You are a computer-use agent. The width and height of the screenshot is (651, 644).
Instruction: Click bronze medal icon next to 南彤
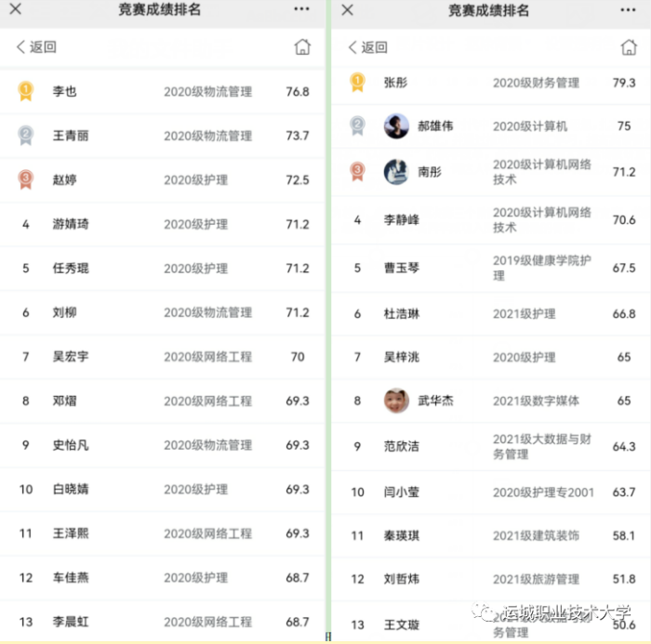coord(357,171)
